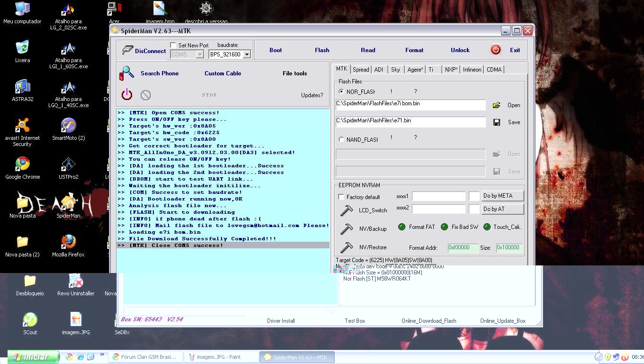
Task: Open File tools
Action: click(x=295, y=73)
